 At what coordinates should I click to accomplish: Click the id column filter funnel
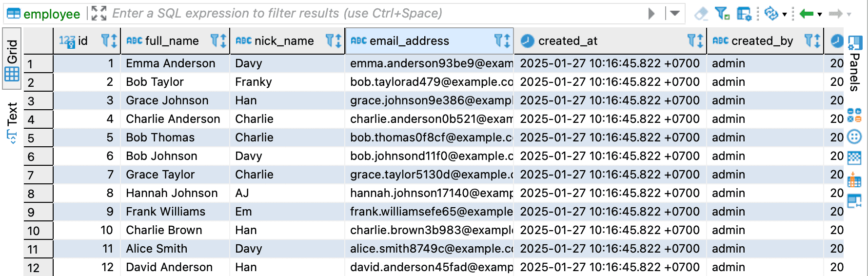pyautogui.click(x=105, y=40)
